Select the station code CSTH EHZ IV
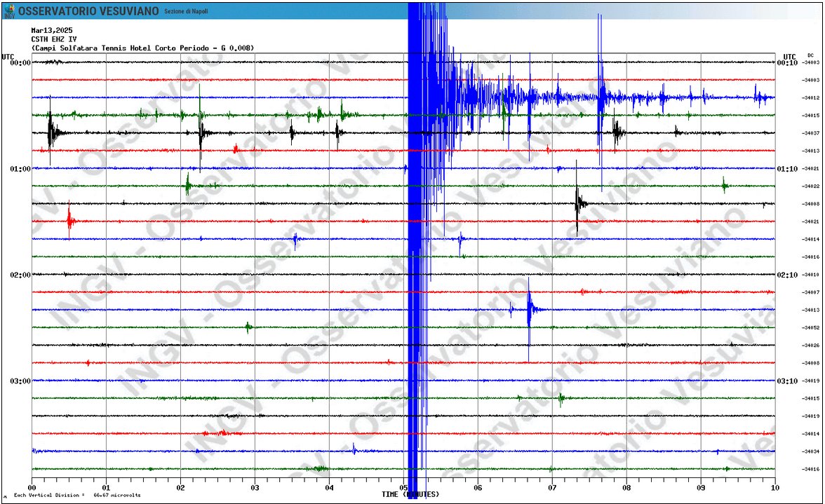This screenshot has height=504, width=825. 53,39
